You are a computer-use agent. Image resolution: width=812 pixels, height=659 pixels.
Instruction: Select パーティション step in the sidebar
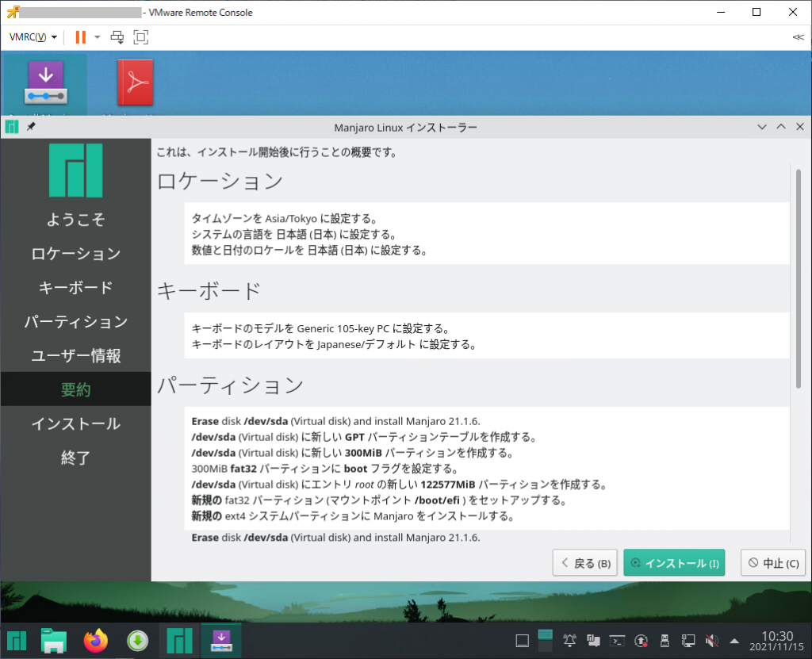[75, 322]
